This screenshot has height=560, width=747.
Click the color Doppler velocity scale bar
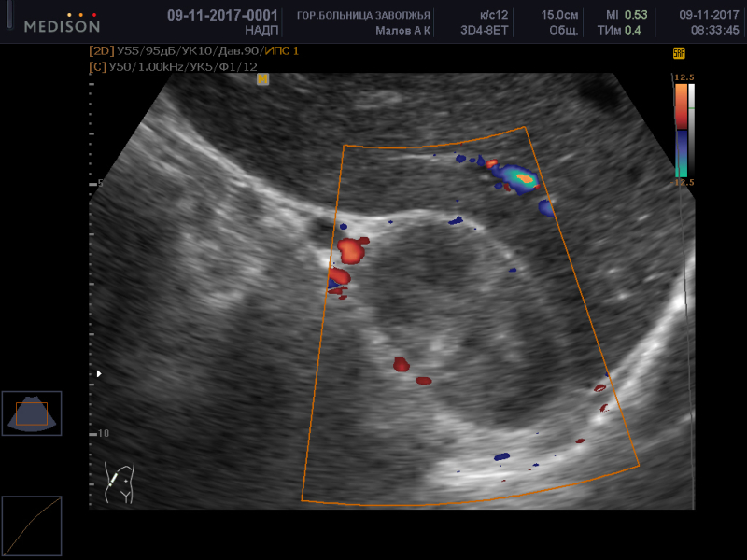(682, 131)
